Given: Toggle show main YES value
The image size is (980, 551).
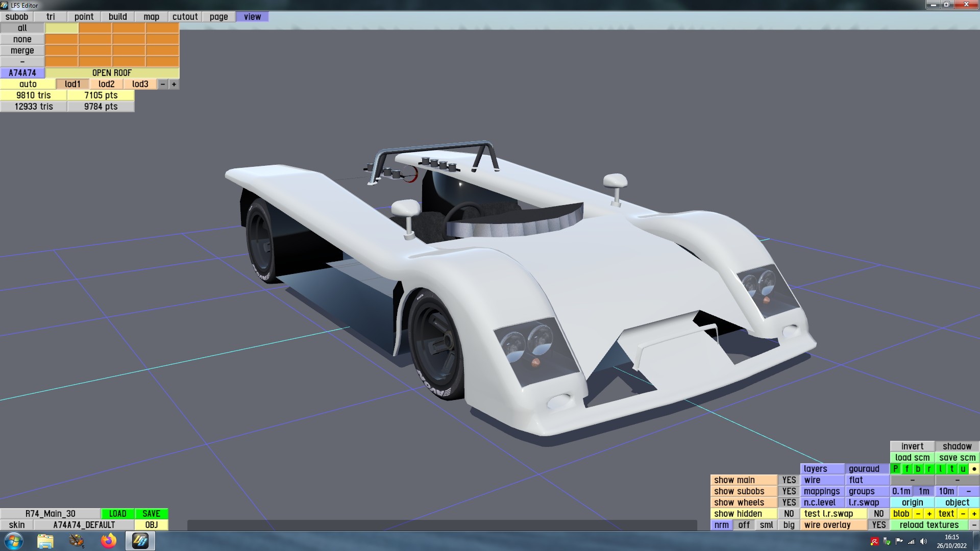Looking at the screenshot, I should pyautogui.click(x=789, y=480).
